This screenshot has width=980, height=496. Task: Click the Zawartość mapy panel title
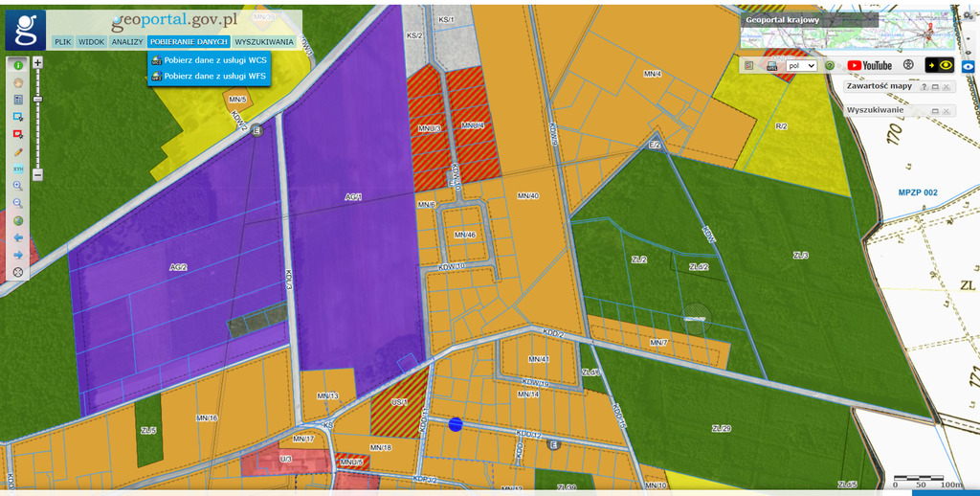(879, 86)
